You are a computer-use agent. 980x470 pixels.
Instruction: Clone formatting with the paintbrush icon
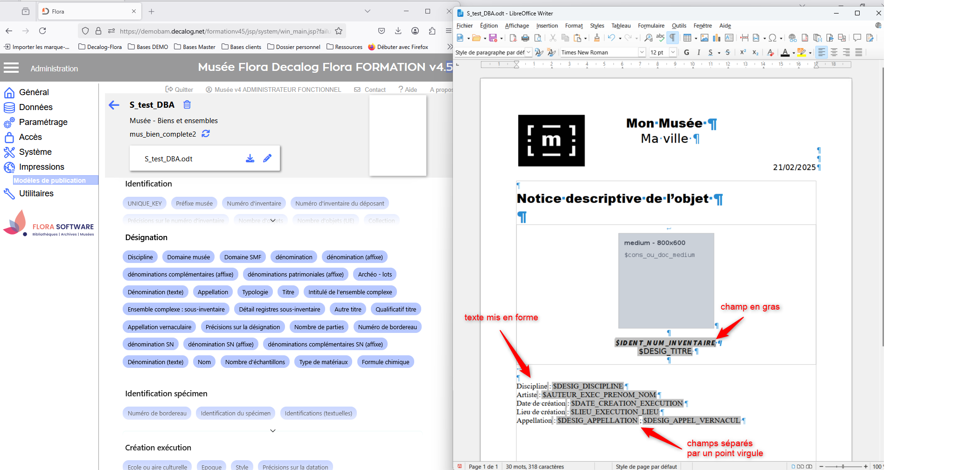(597, 38)
